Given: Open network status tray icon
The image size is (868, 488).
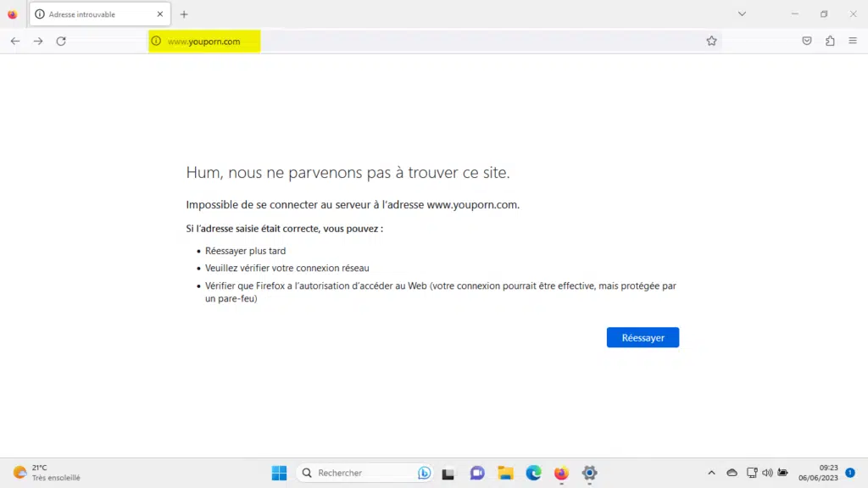Looking at the screenshot, I should tap(752, 473).
